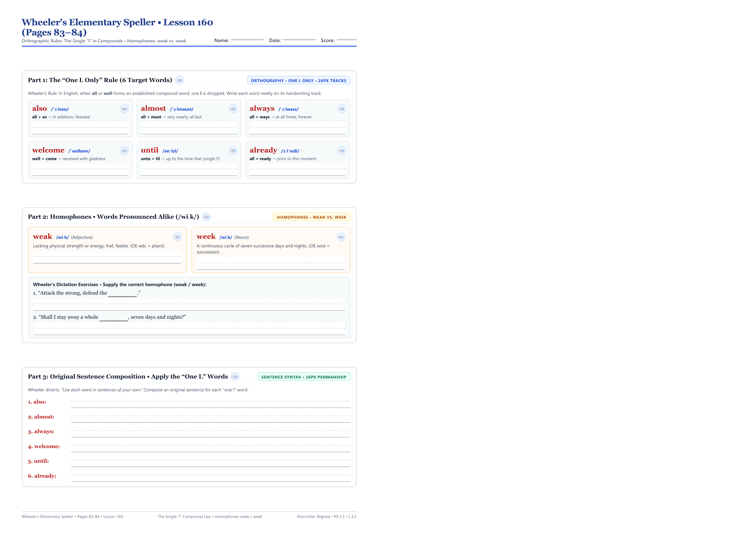Click the handwriting track under 'already'
Screen dimensions: 756x535
[x=298, y=170]
